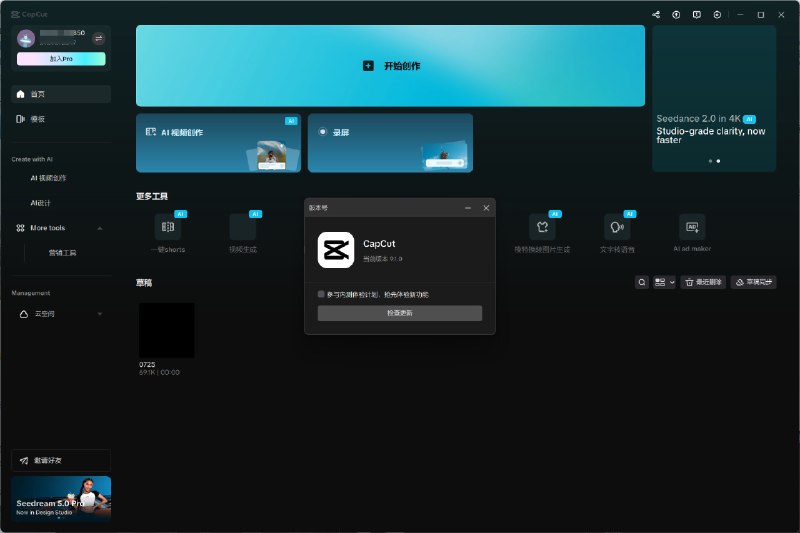Viewport: 800px width, 533px height.
Task: Click the magnifier search icon above drafts
Action: (642, 282)
